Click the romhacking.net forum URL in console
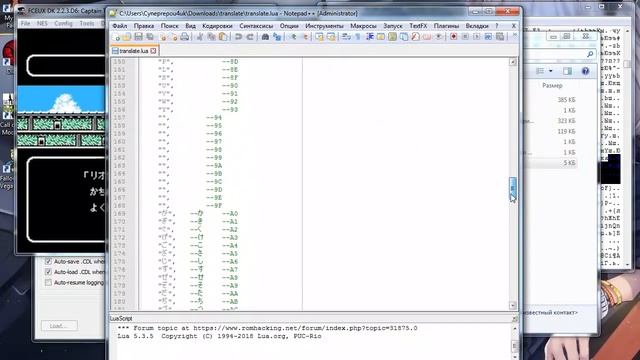The width and height of the screenshot is (640, 360). tap(305, 328)
